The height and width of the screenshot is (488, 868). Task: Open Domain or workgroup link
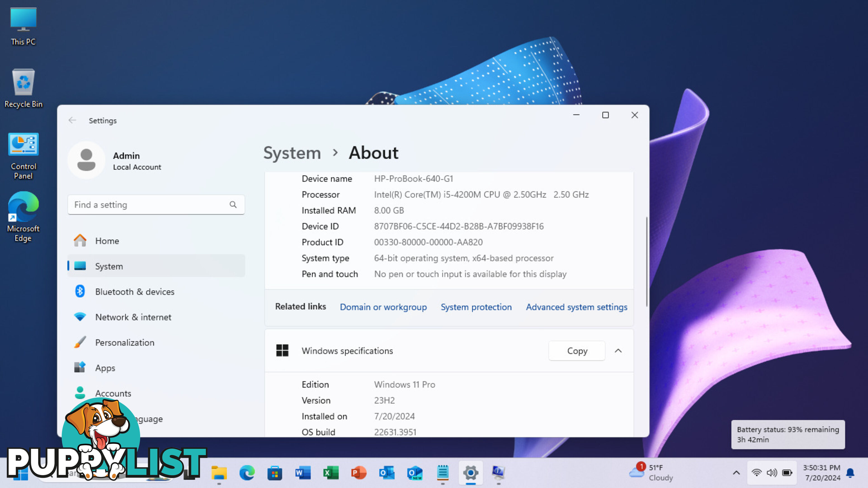[383, 307]
